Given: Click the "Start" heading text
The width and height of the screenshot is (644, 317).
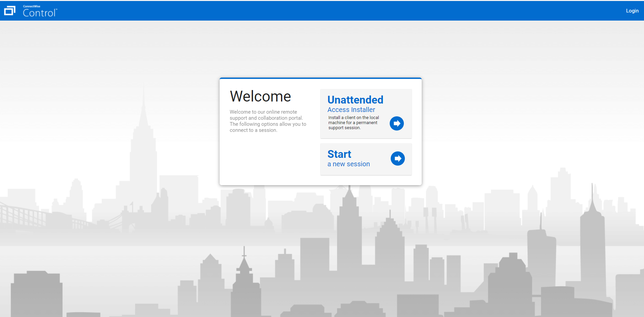Looking at the screenshot, I should 339,154.
